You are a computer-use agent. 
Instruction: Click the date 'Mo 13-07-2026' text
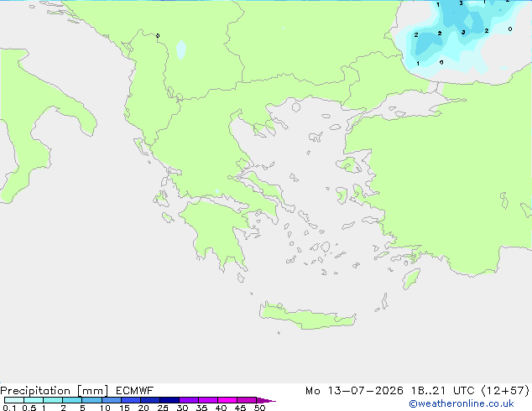point(354,391)
